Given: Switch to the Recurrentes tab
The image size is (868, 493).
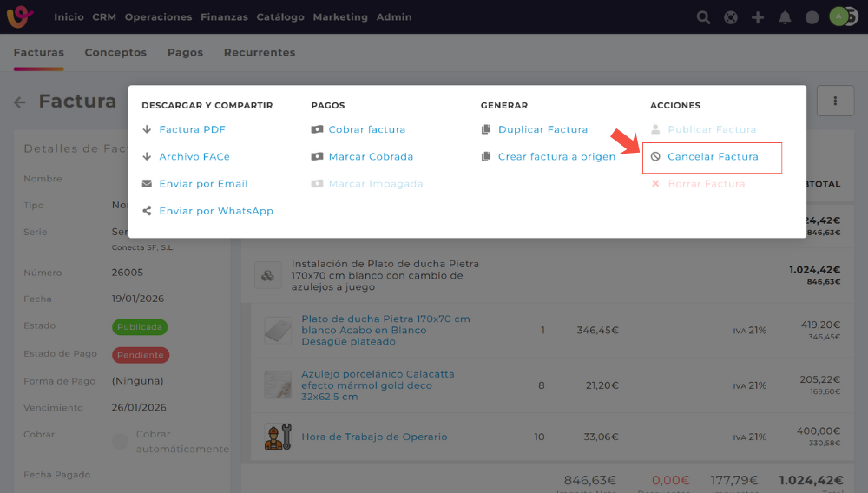Looking at the screenshot, I should coord(260,53).
